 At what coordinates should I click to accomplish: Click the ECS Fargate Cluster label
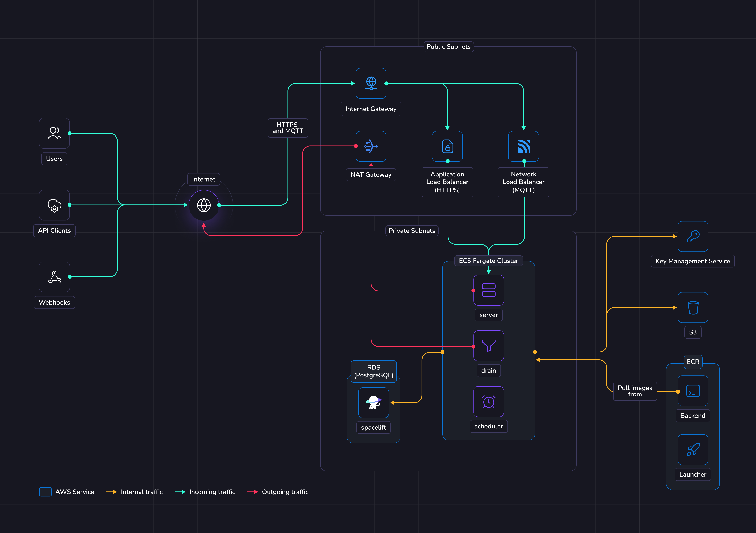point(488,261)
